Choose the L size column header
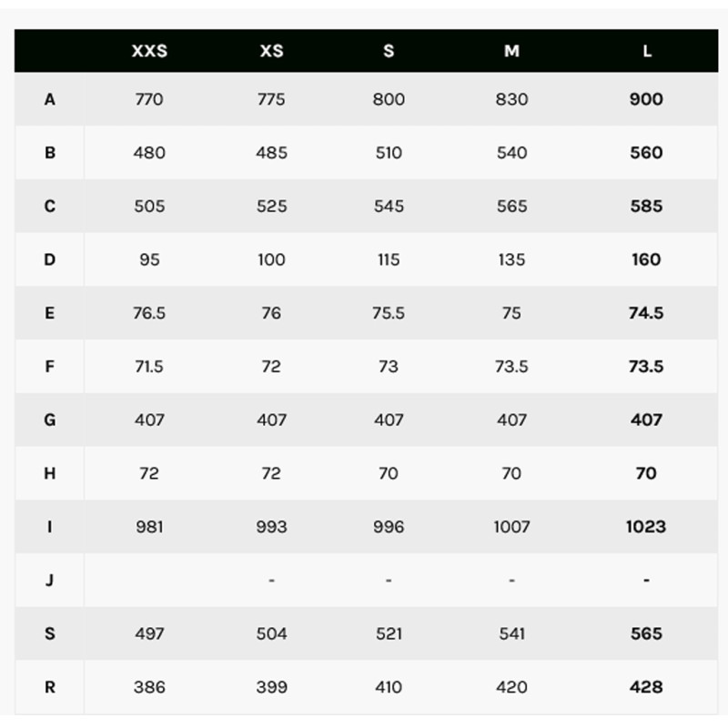Viewport: 728px width, 728px height. pyautogui.click(x=646, y=51)
